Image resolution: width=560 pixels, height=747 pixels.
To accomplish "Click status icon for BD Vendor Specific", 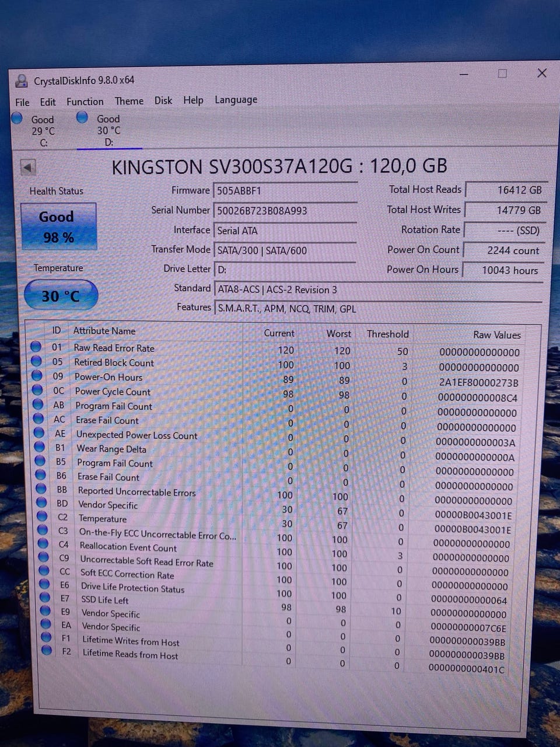I will click(41, 502).
